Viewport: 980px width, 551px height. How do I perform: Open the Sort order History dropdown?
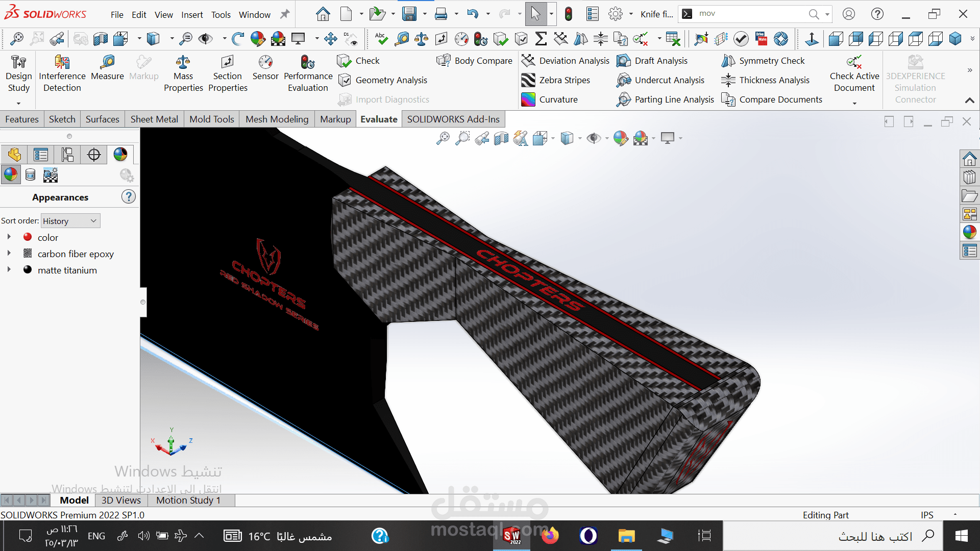pos(70,221)
